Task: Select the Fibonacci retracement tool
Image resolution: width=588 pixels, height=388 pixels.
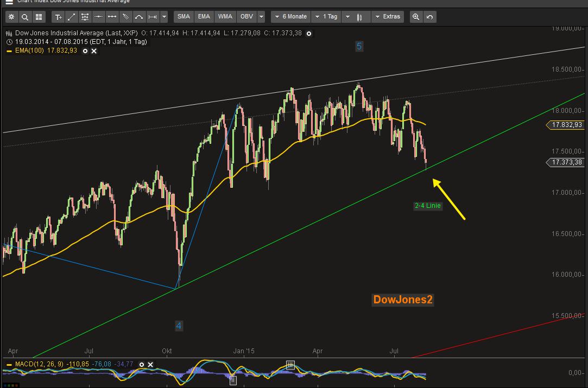Action: (x=85, y=17)
